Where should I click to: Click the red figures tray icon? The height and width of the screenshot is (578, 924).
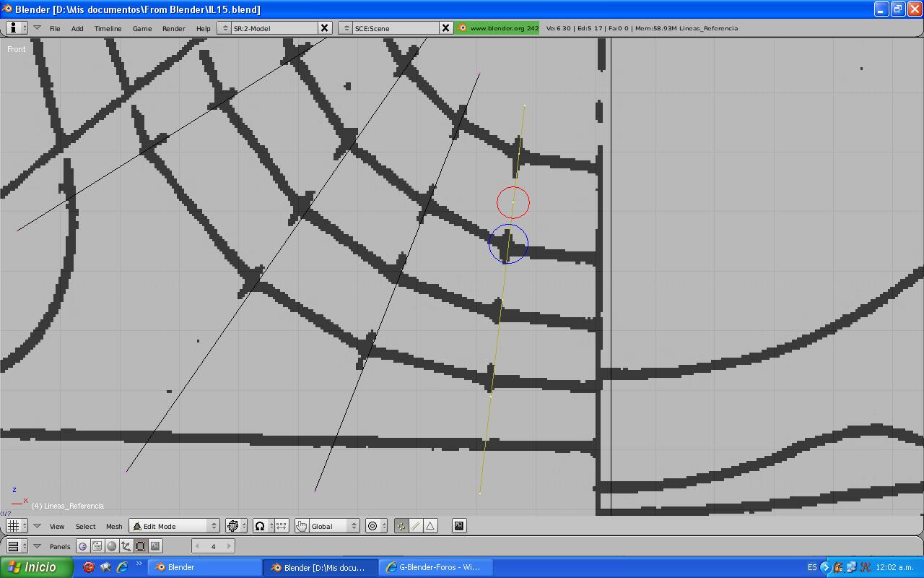pos(866,567)
